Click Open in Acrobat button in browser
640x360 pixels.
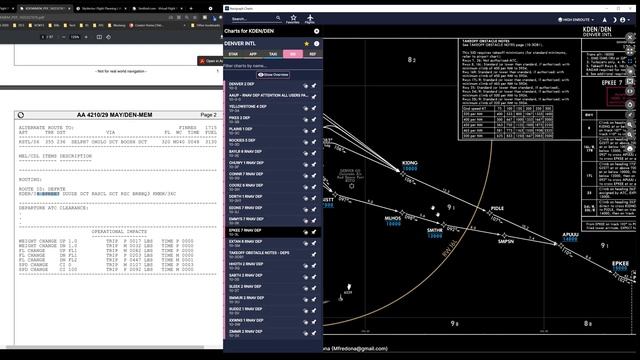tap(211, 61)
